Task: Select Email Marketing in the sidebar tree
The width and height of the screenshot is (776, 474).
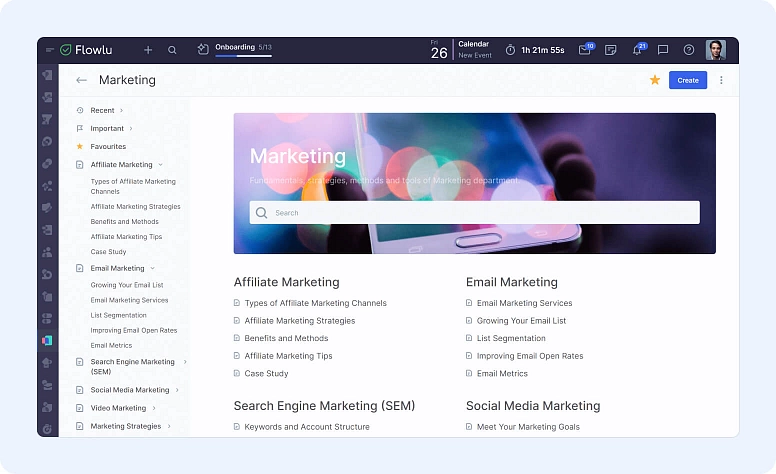Action: tap(117, 268)
